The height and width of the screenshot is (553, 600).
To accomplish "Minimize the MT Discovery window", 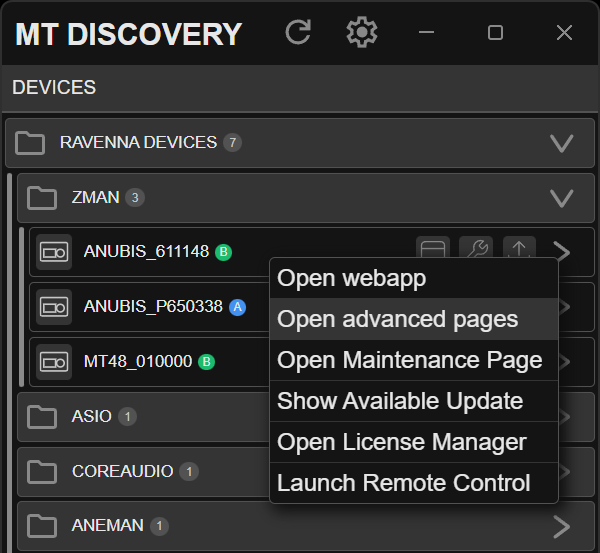I will click(x=426, y=33).
